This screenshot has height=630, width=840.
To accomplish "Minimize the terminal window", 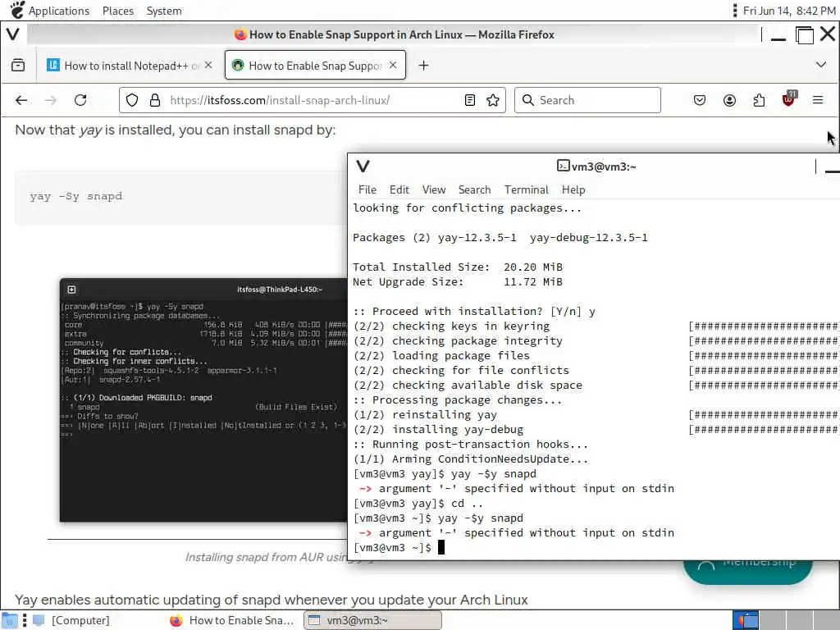I will (832, 170).
